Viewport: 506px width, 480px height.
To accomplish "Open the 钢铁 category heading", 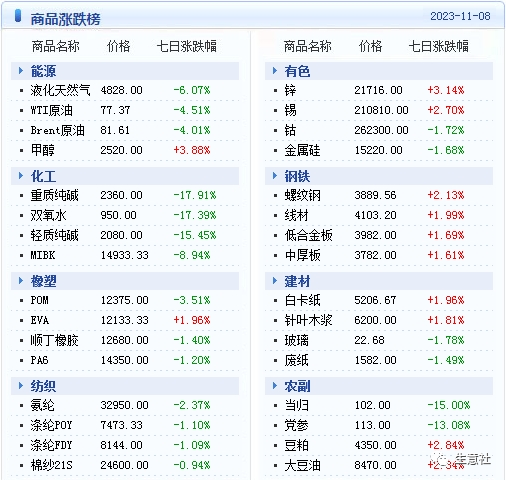I will point(297,176).
